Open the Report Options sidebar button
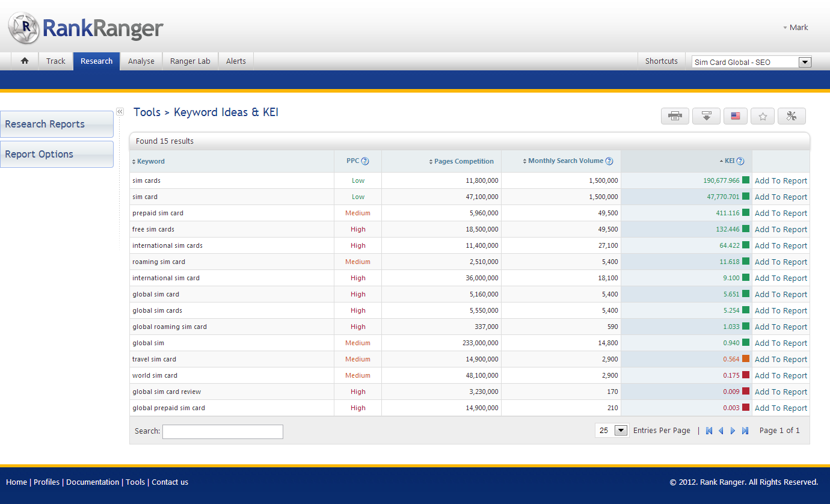This screenshot has width=830, height=504. pos(57,154)
